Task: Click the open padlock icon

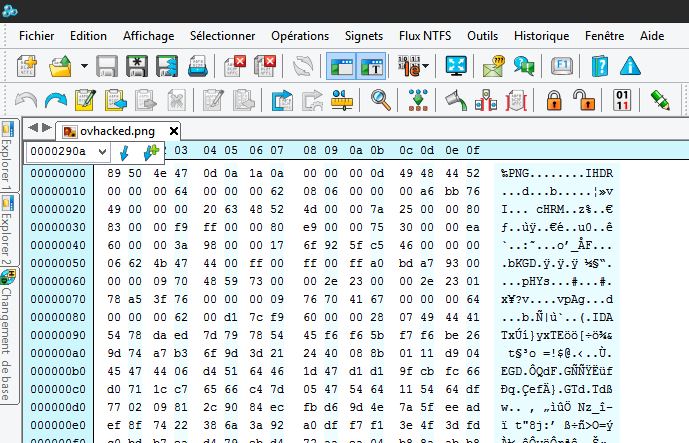Action: coord(584,100)
